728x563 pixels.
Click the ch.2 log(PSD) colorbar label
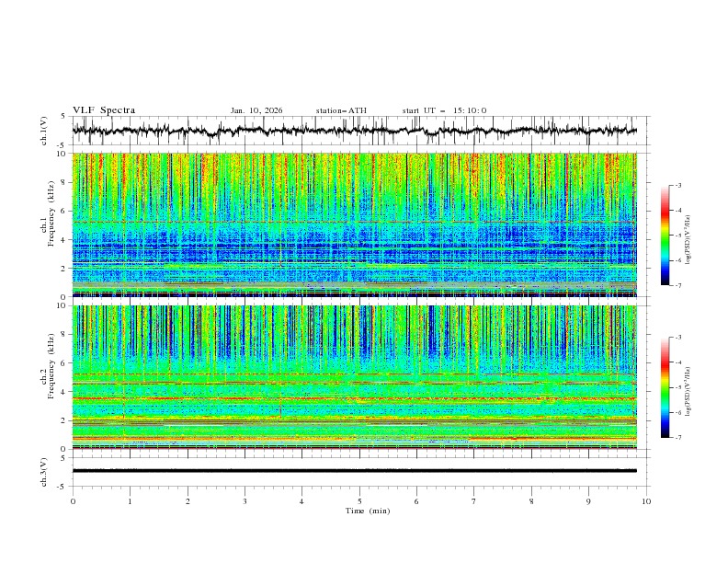point(688,392)
